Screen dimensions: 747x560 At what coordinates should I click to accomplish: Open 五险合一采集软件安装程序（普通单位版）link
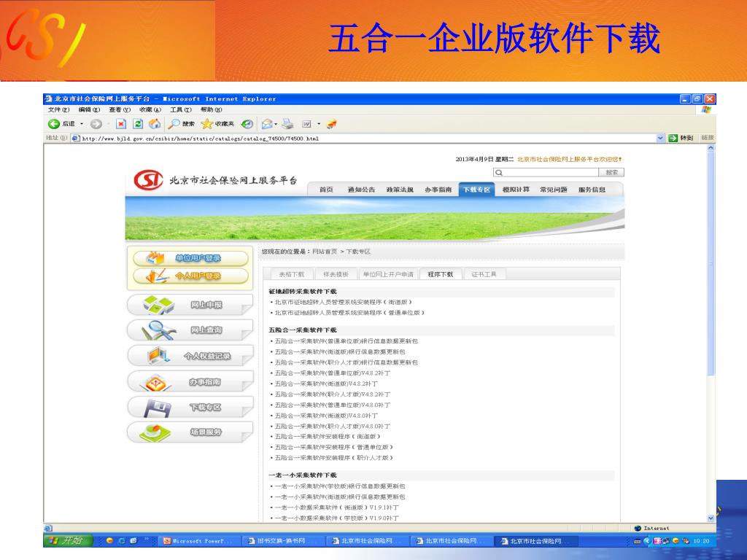click(x=334, y=447)
